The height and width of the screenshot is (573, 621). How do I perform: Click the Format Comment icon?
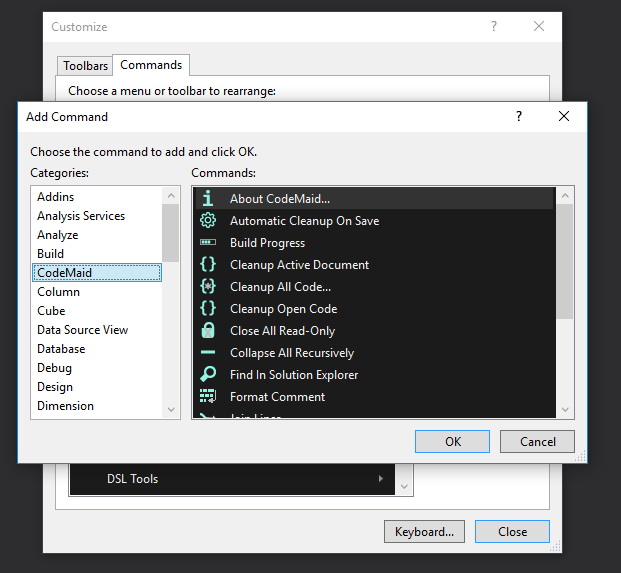click(x=208, y=396)
